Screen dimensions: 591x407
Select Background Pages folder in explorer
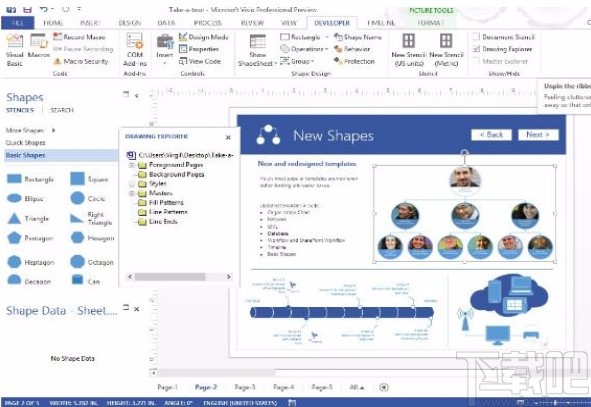tap(172, 174)
